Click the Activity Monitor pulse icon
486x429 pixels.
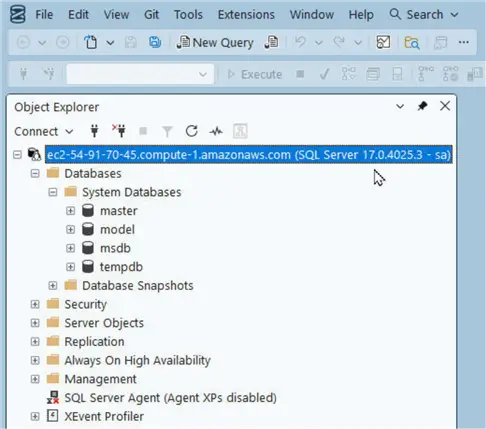pyautogui.click(x=216, y=131)
